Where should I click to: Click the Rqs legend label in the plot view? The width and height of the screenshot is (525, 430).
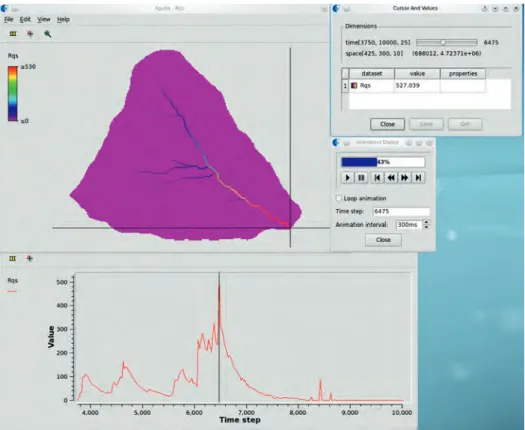click(x=13, y=281)
